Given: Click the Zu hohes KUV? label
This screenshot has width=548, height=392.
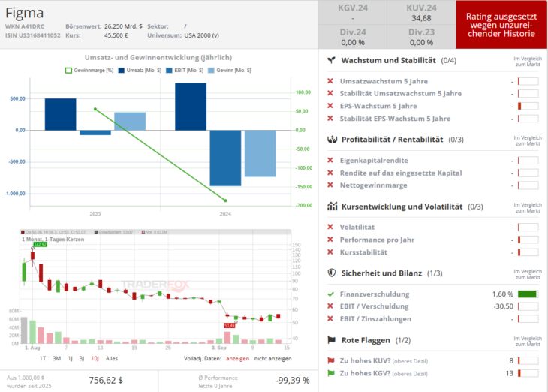Looking at the screenshot, I should [x=366, y=360].
